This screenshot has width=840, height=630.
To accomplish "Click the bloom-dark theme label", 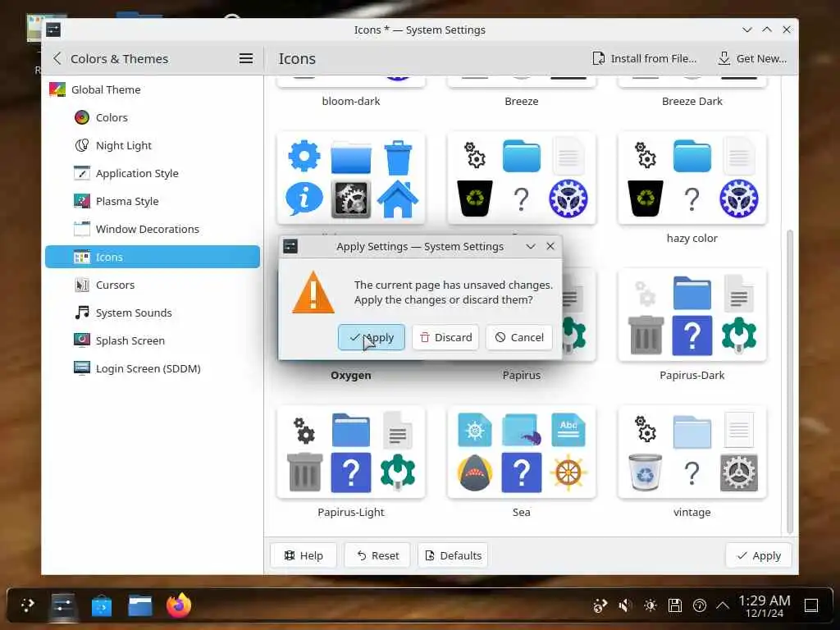I will point(351,101).
